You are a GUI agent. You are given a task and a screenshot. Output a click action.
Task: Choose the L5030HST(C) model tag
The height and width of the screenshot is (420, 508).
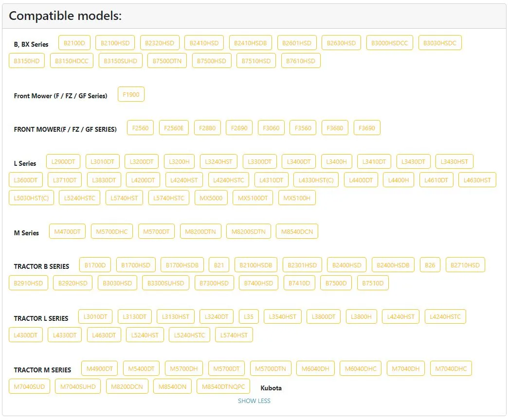[31, 198]
